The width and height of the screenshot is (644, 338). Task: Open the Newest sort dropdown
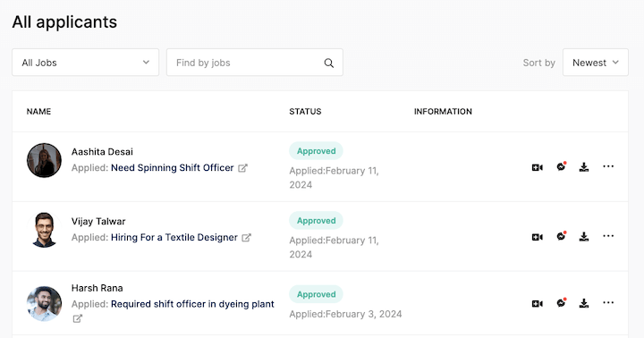pos(595,63)
